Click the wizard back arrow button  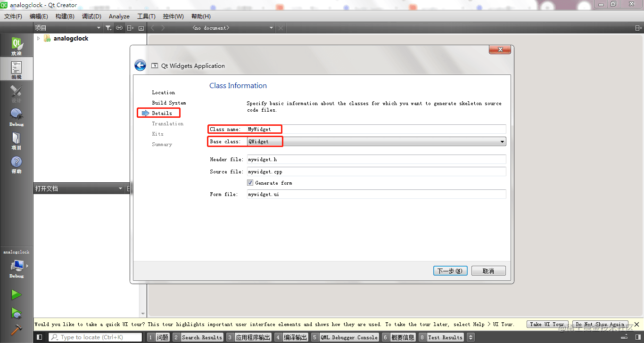pos(140,65)
